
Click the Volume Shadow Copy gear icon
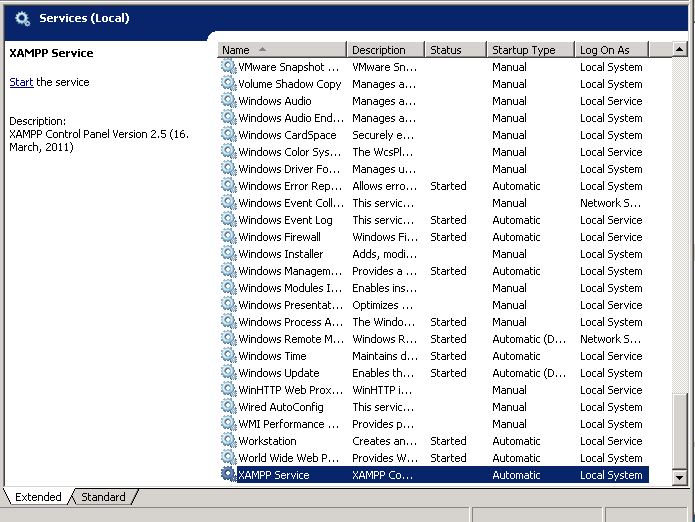[x=229, y=84]
